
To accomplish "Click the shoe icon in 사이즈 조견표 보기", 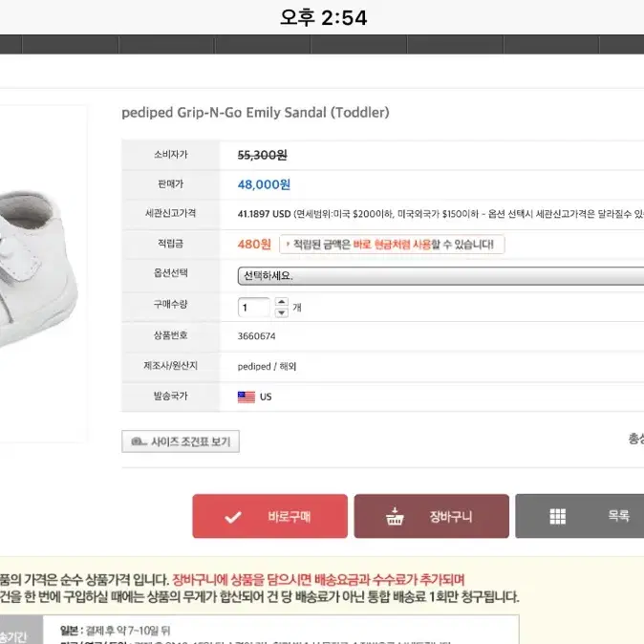I will 139,441.
